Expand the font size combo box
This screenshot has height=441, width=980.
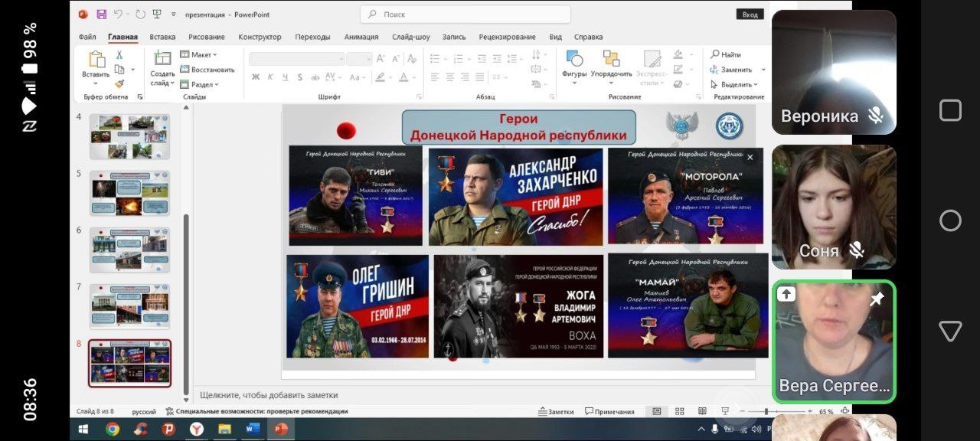[368, 59]
